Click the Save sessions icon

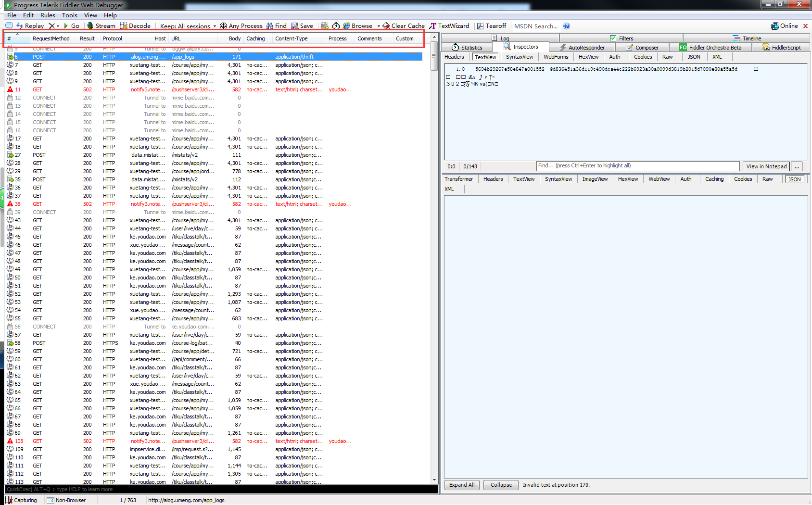click(x=302, y=26)
